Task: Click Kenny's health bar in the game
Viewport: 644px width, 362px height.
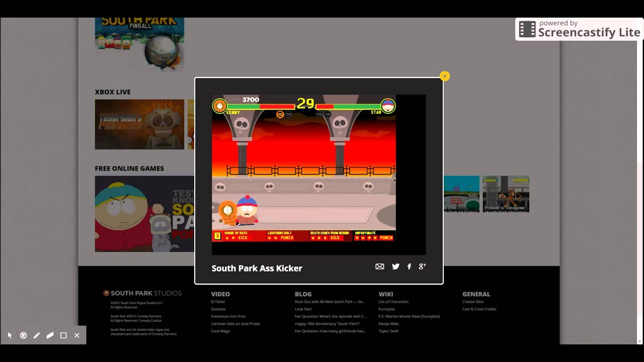Action: coord(261,107)
